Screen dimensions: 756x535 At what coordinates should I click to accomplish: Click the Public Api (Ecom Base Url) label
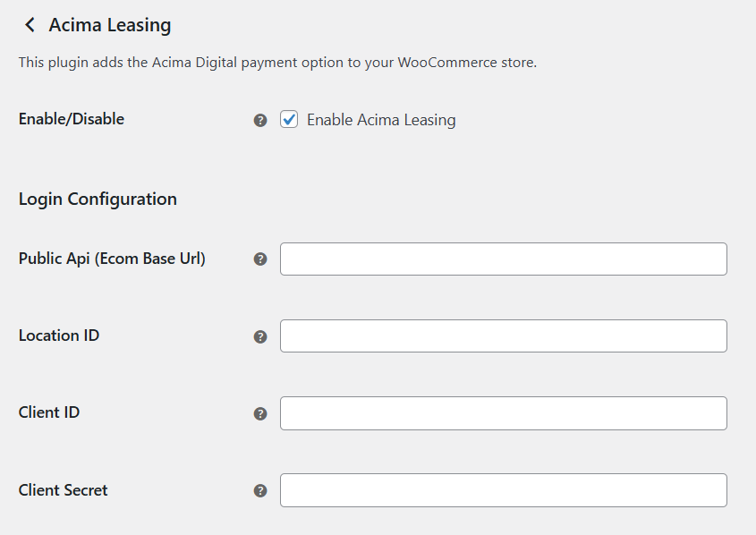point(112,259)
